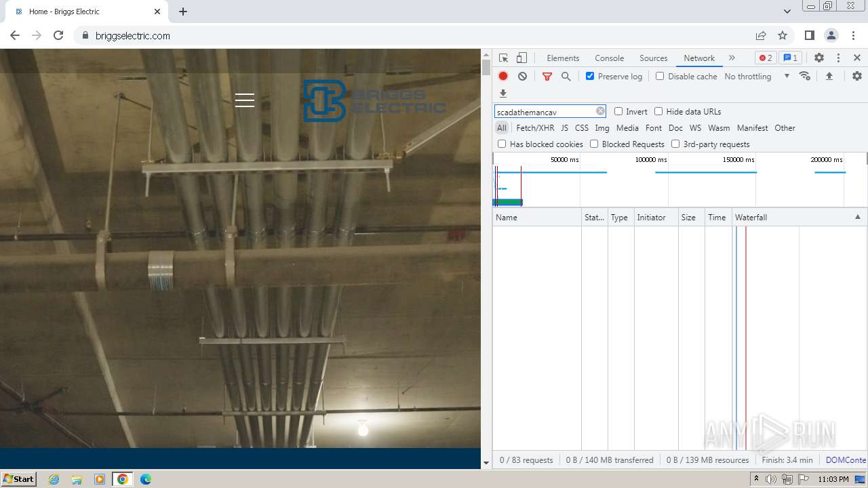
Task: Open network search magnifier icon
Action: pyautogui.click(x=566, y=77)
